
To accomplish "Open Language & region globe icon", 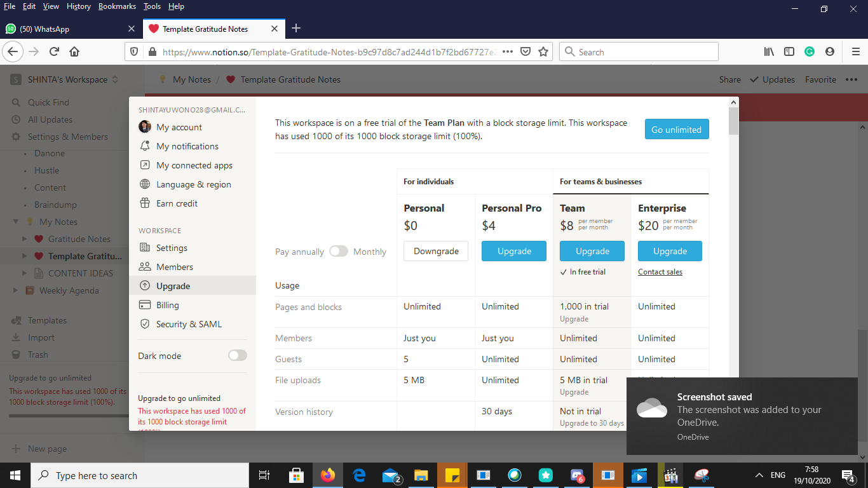I will point(145,184).
